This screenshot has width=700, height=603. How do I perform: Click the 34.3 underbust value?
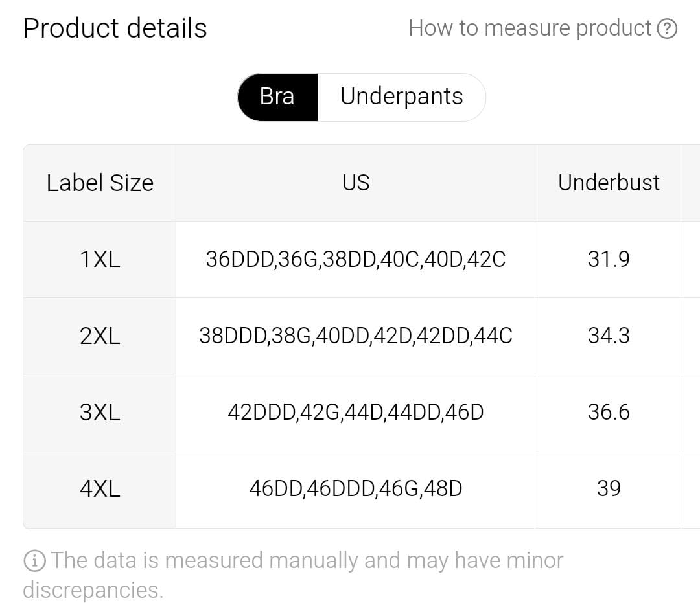point(609,336)
